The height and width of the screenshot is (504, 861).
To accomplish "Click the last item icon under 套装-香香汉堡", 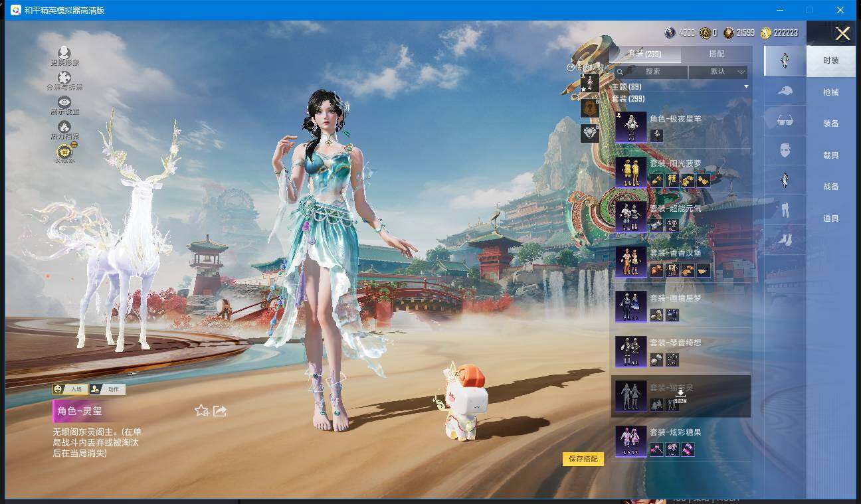I will (704, 270).
